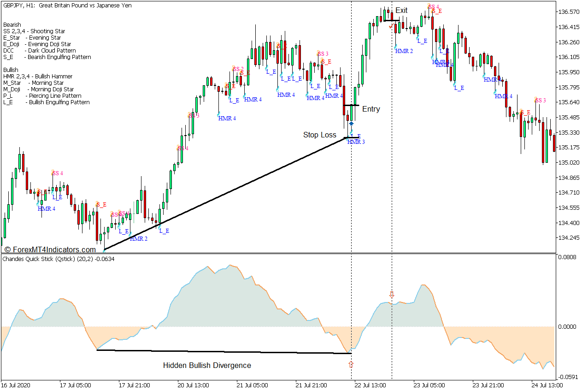
Task: Click the blue up arrow under the Entry candle
Action: tap(351, 123)
